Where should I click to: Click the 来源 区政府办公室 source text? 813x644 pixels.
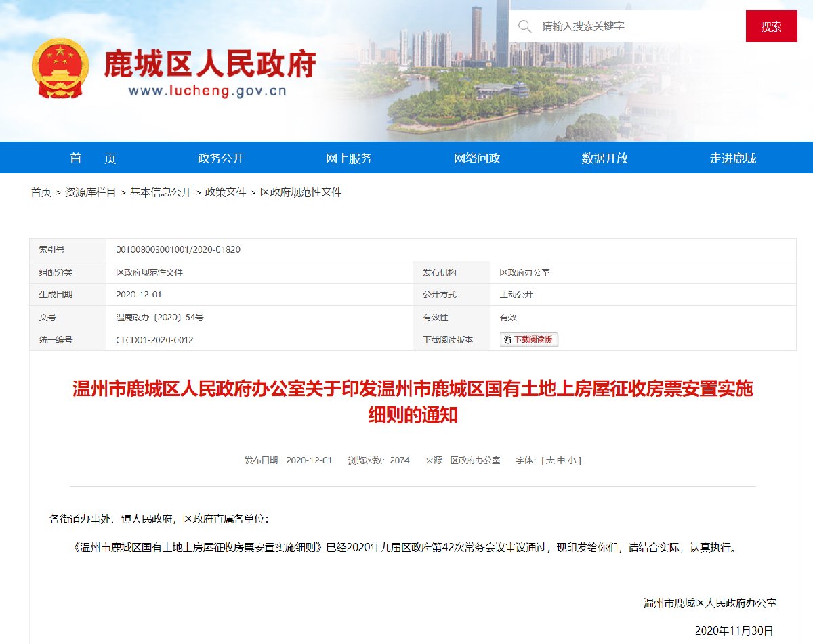(463, 460)
